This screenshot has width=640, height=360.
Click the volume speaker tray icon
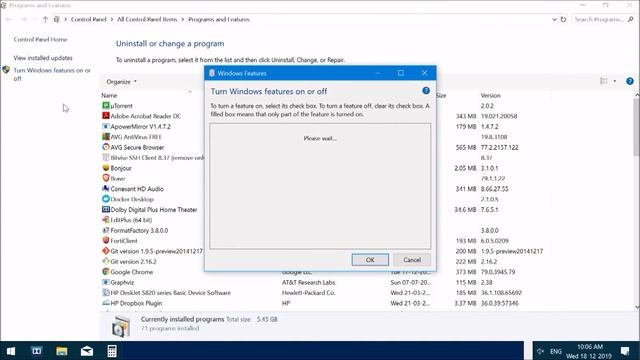541,351
